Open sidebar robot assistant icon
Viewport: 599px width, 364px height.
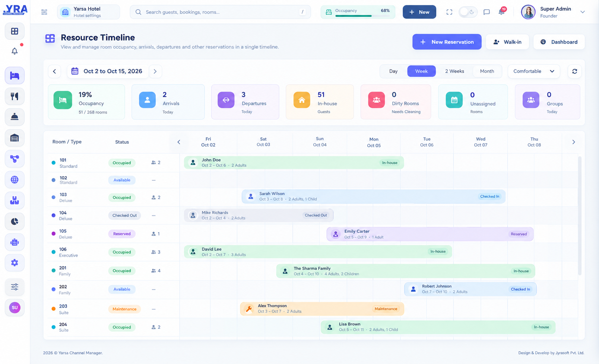pyautogui.click(x=15, y=242)
